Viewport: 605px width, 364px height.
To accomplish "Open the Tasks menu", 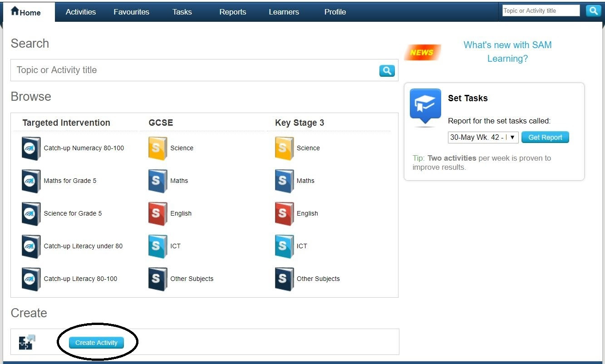I will pyautogui.click(x=182, y=12).
